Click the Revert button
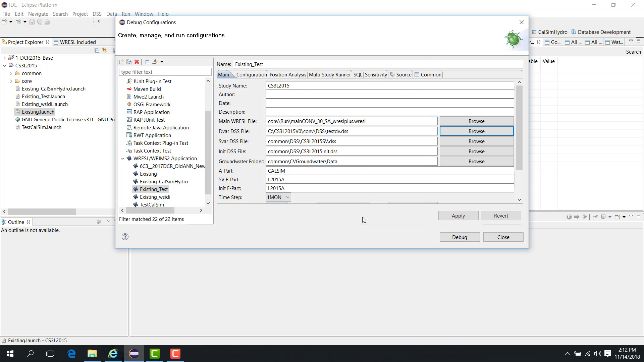The width and height of the screenshot is (644, 362). tap(501, 216)
